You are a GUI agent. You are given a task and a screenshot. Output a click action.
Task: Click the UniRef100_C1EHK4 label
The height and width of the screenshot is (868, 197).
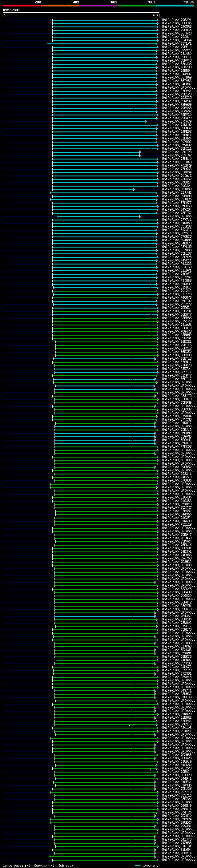176,139
